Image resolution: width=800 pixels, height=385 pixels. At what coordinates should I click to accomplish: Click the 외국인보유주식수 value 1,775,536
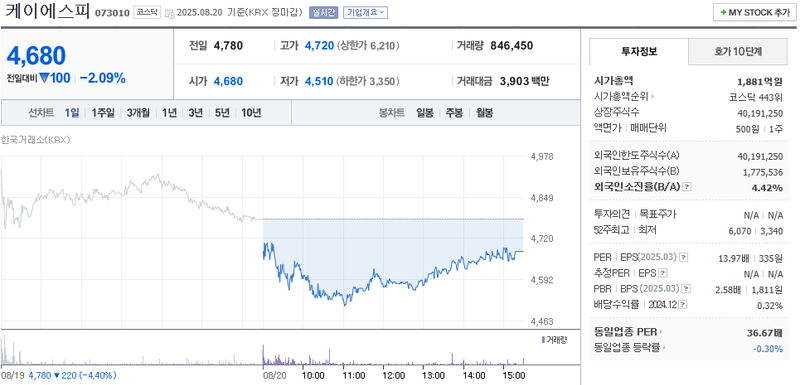click(x=763, y=172)
